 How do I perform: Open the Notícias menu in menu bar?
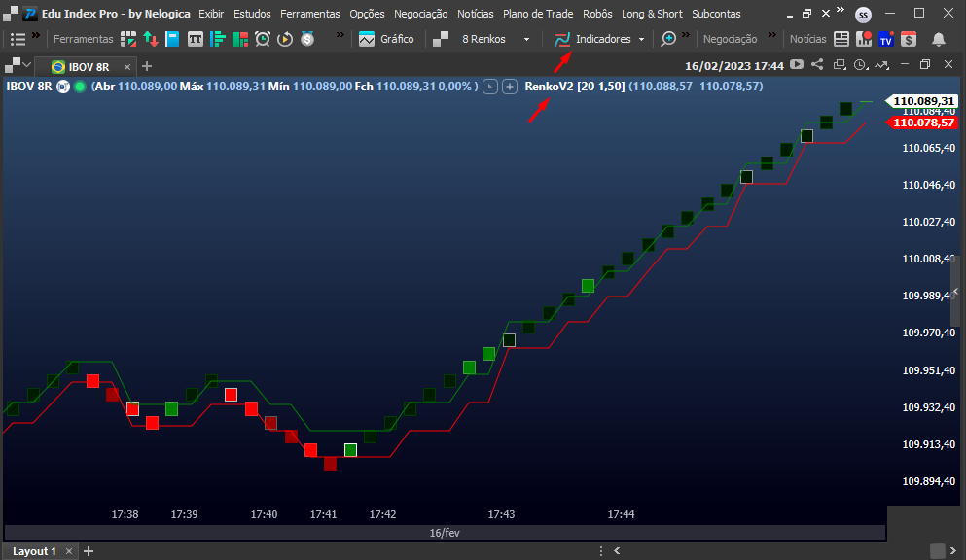pos(475,14)
